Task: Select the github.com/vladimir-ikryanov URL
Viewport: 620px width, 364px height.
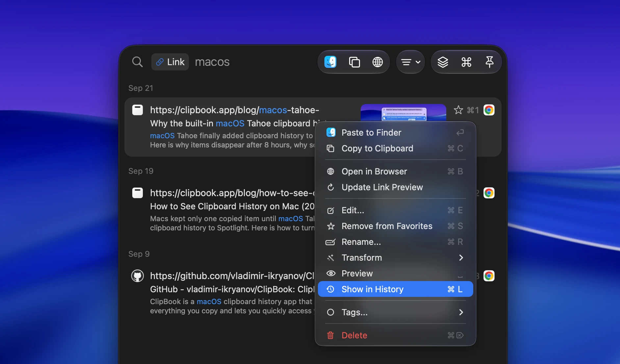Action: (232, 276)
